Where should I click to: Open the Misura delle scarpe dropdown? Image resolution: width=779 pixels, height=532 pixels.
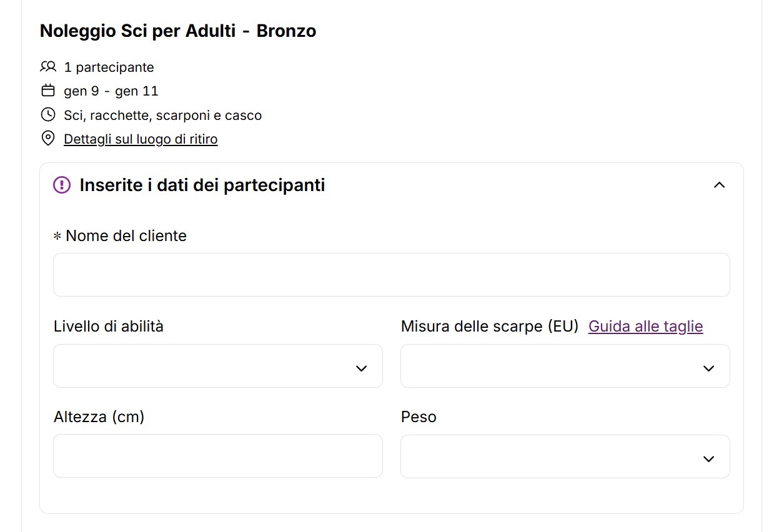(x=565, y=366)
